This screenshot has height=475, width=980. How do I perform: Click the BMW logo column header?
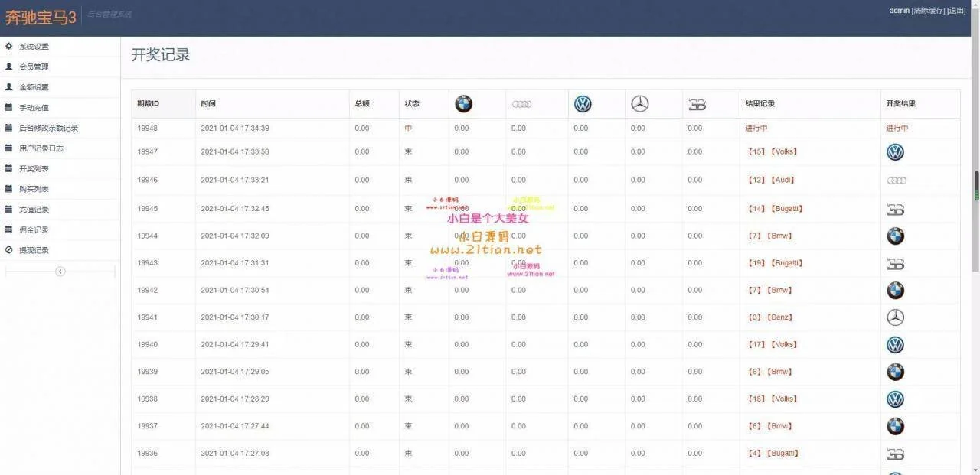pyautogui.click(x=463, y=104)
